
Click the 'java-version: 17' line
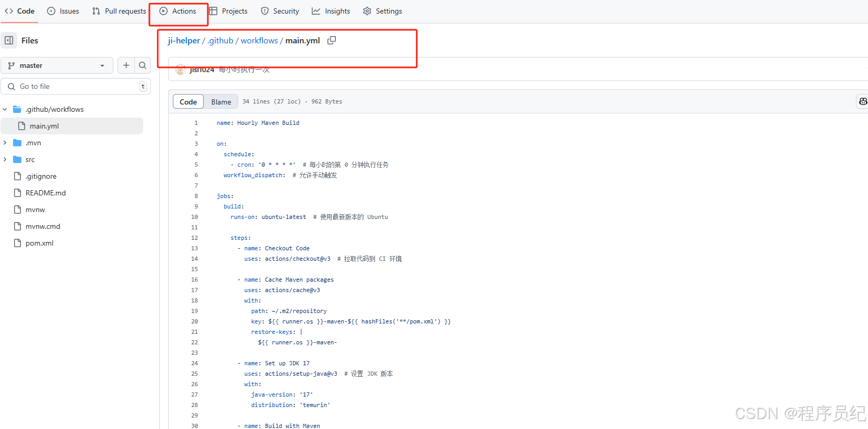coord(282,395)
